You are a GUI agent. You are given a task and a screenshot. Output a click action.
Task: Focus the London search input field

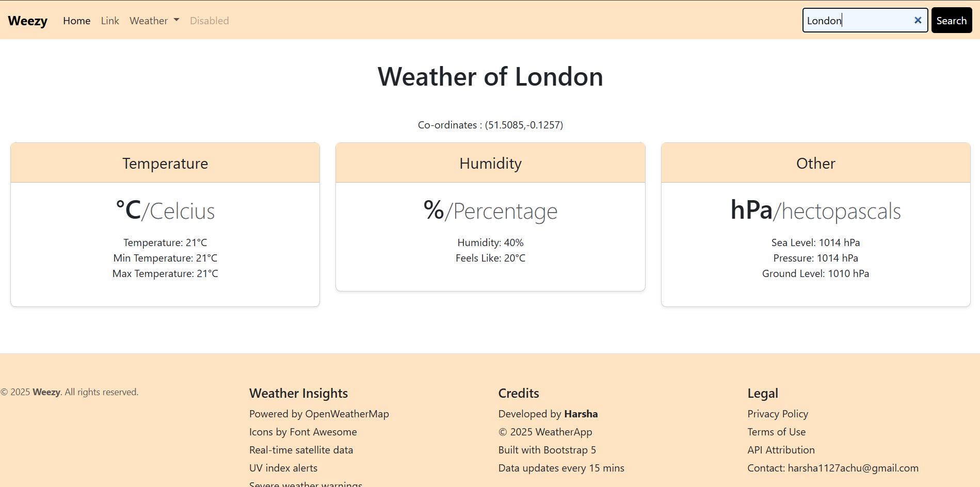[x=865, y=20]
